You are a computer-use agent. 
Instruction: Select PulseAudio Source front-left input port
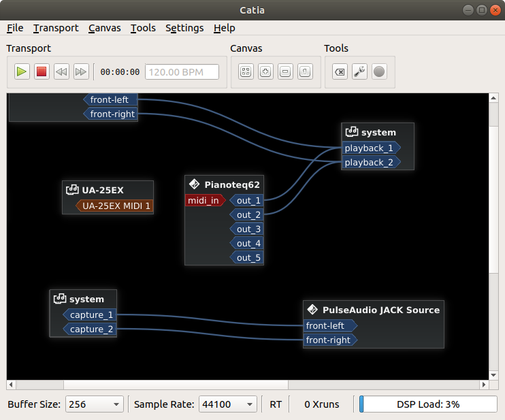click(331, 325)
